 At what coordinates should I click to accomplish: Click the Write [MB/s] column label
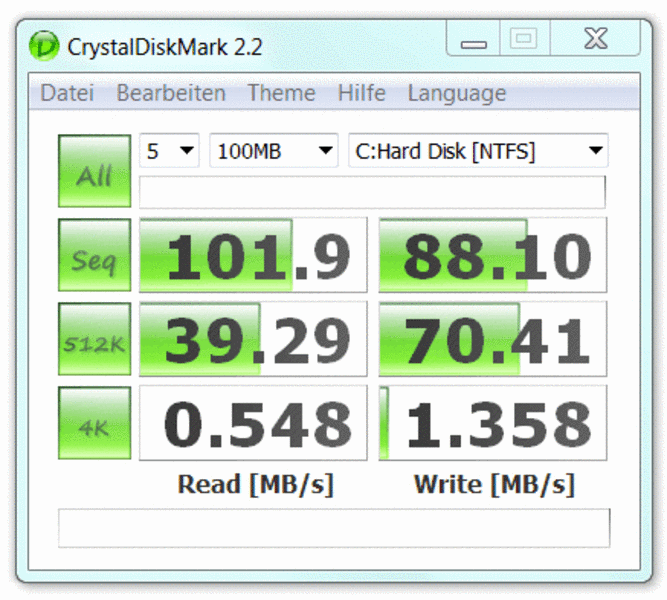pyautogui.click(x=494, y=484)
